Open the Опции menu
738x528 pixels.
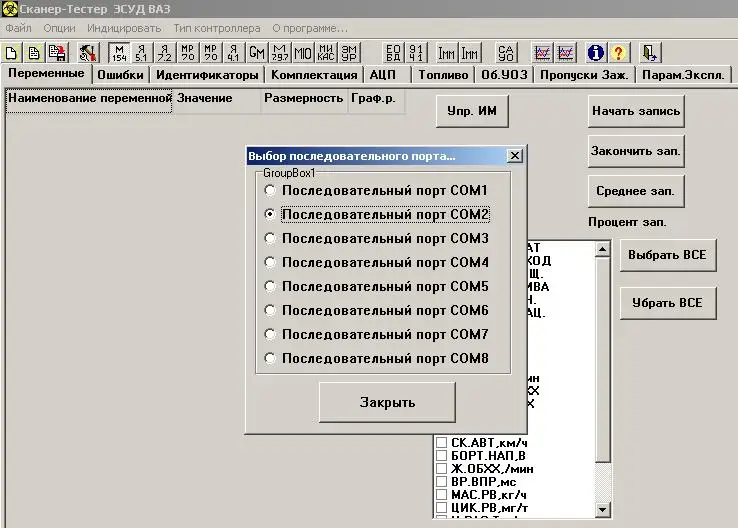pyautogui.click(x=59, y=28)
